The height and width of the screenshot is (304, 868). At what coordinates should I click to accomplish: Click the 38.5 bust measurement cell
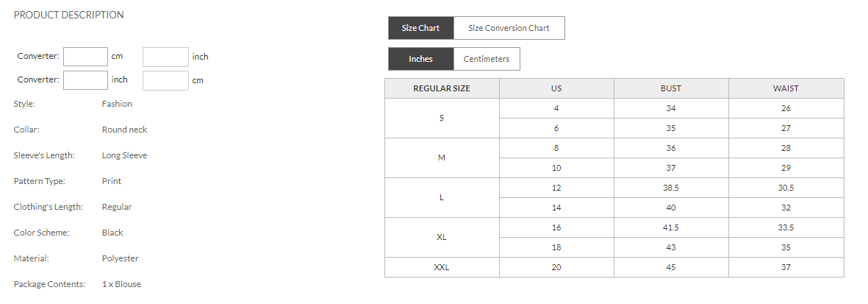(x=671, y=188)
